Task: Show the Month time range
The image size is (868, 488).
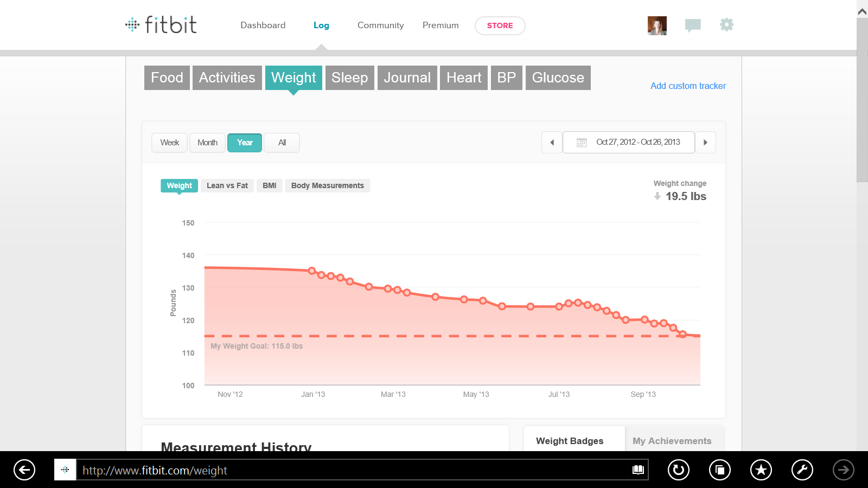Action: pyautogui.click(x=208, y=143)
